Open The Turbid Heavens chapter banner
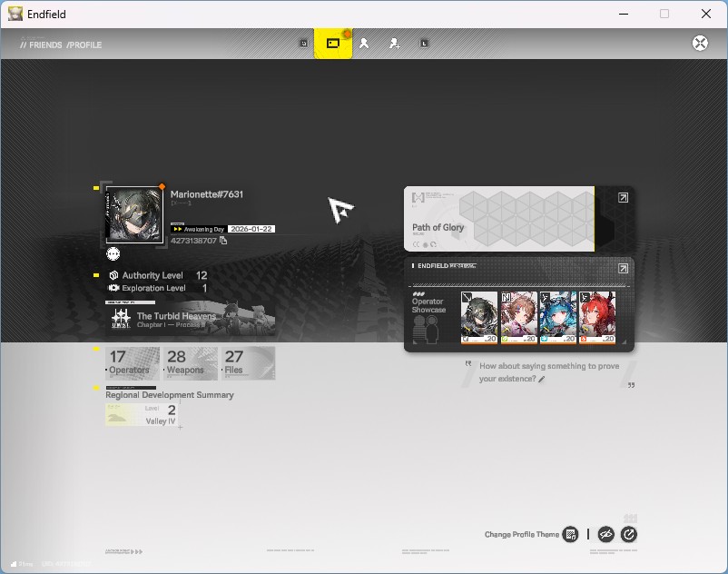The width and height of the screenshot is (728, 574). coord(191,320)
